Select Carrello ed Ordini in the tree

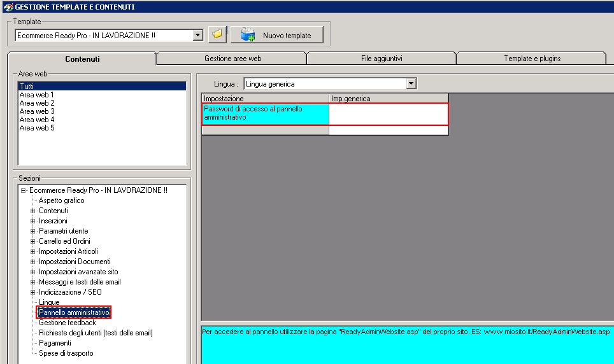point(64,241)
